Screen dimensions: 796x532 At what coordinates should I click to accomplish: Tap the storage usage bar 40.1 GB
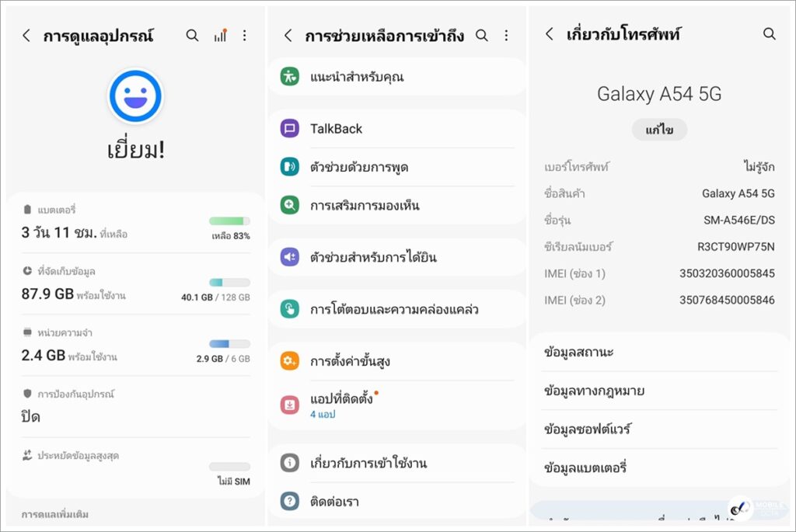(229, 283)
